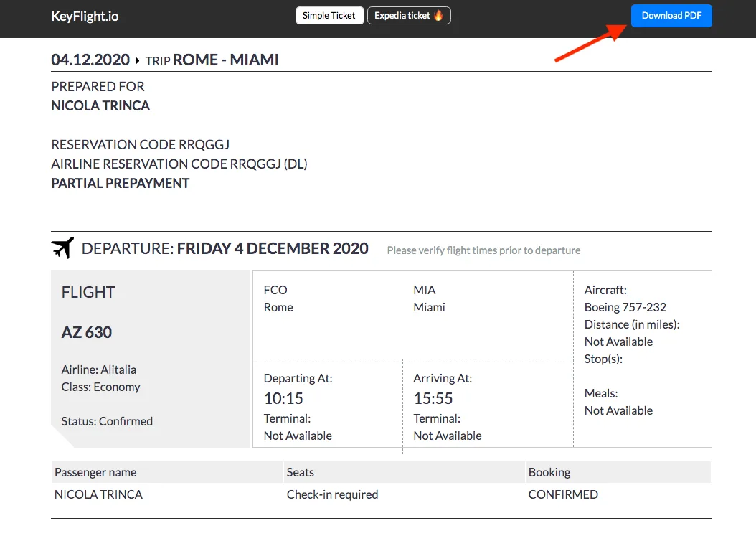Click the Airline Reservation Code (DL) line
Image resolution: width=756 pixels, height=541 pixels.
[x=179, y=164]
